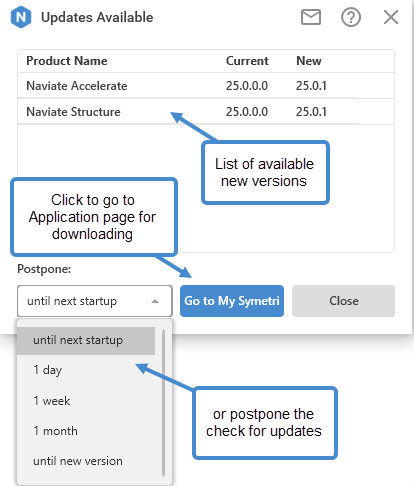Select the Naviate Accelerate row

tap(206, 86)
